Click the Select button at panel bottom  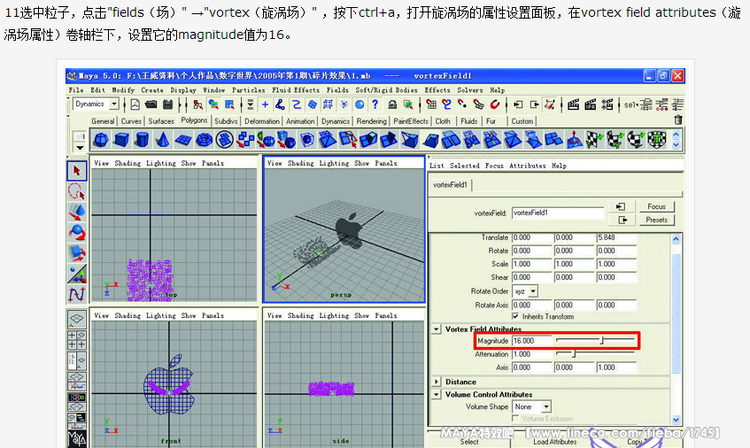point(469,442)
